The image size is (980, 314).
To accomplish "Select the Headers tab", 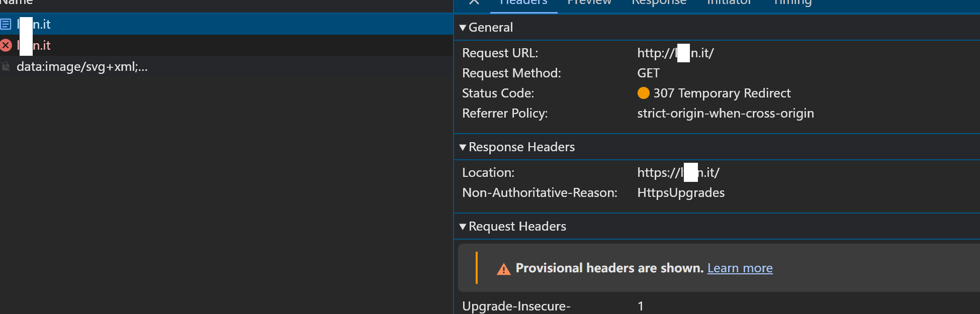I will (x=523, y=3).
